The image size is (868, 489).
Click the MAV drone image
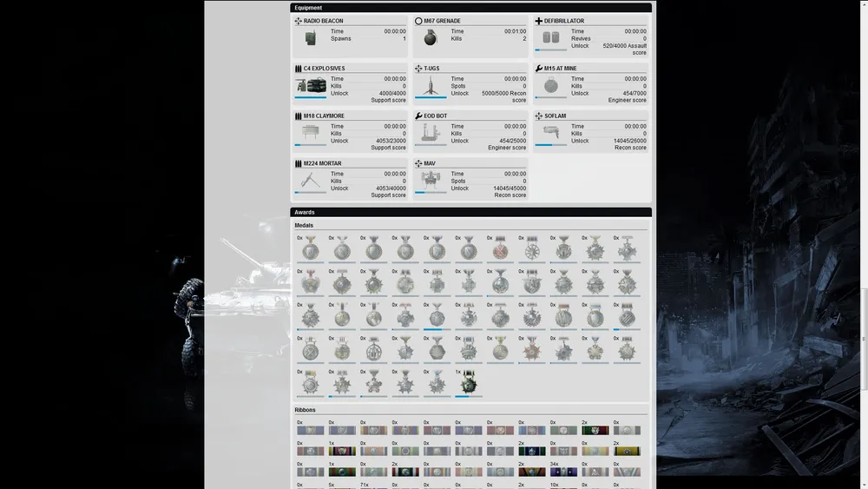pyautogui.click(x=431, y=180)
